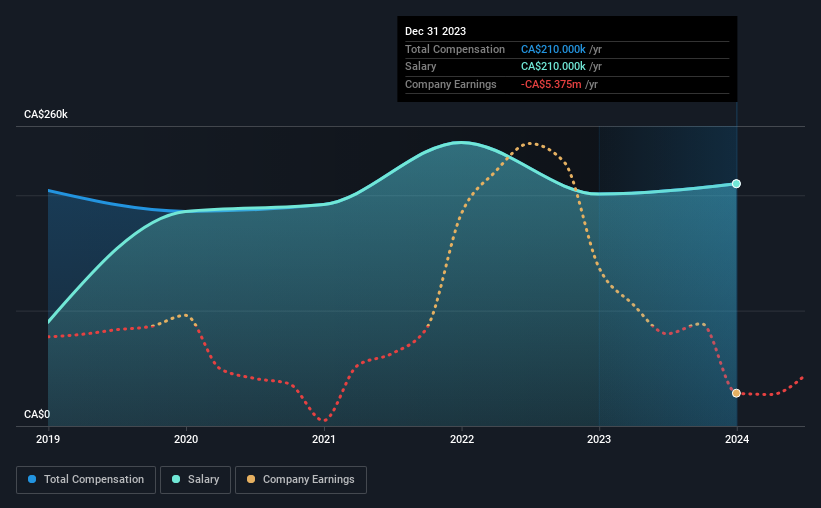821x508 pixels.
Task: Toggle the Company Earnings legend button
Action: [x=301, y=480]
